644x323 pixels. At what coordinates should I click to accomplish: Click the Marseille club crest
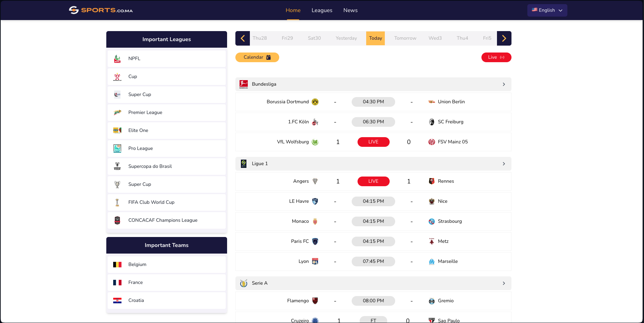[432, 262]
